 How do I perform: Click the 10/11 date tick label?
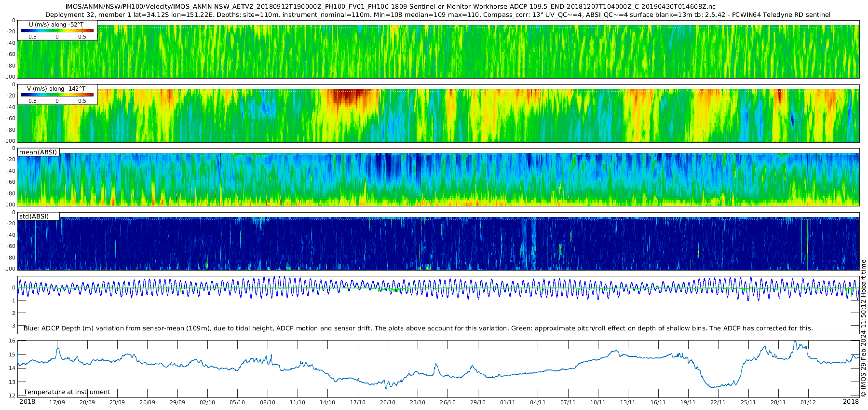point(598,402)
